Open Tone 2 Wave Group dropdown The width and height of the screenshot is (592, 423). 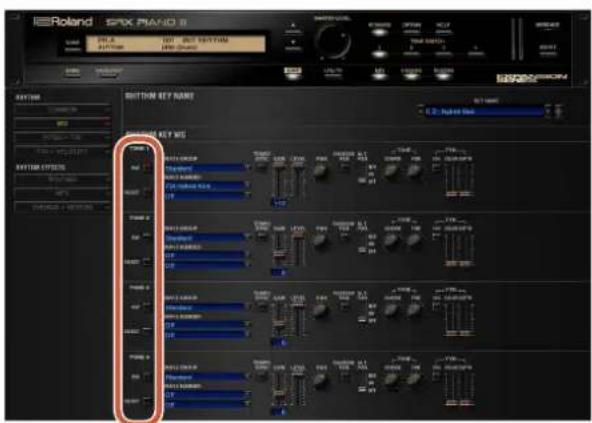208,238
